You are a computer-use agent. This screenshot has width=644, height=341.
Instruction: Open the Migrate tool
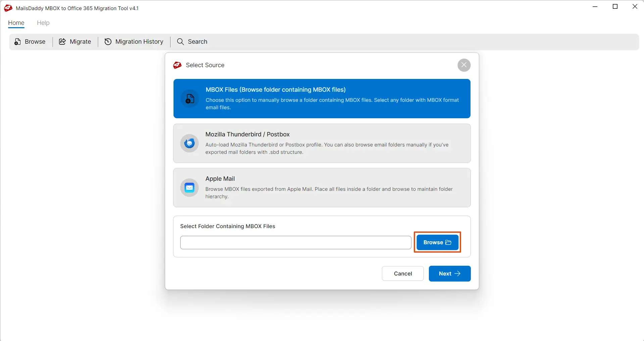point(75,42)
